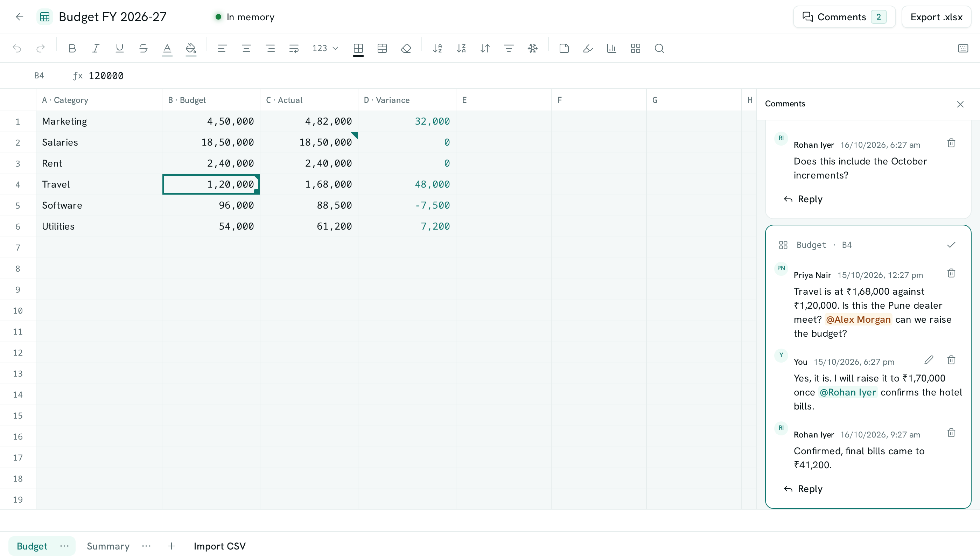This screenshot has width=980, height=560.
Task: Clear formatting with the eraser icon
Action: 406,48
